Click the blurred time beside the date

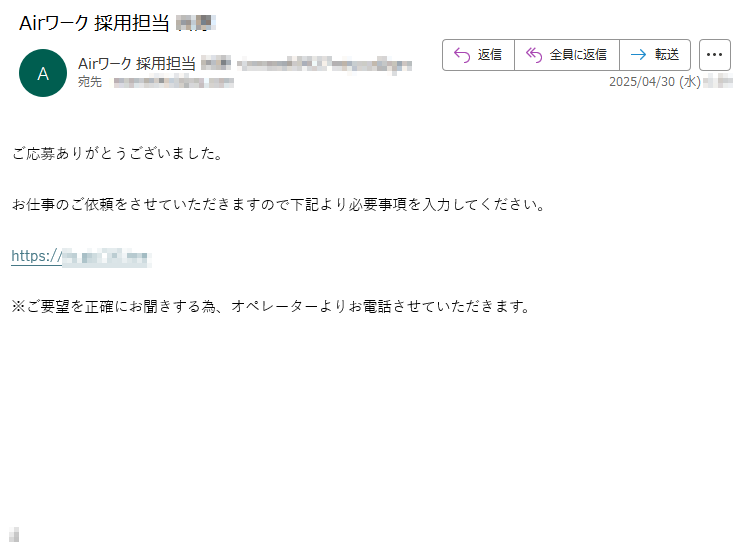pyautogui.click(x=718, y=82)
